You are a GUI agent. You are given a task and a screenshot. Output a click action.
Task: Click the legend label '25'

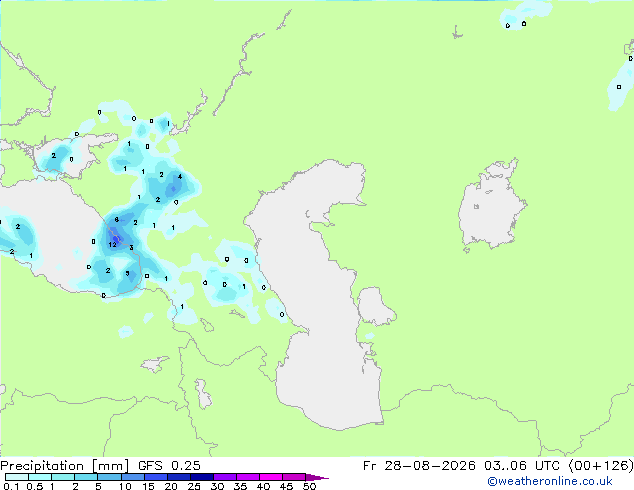click(194, 486)
